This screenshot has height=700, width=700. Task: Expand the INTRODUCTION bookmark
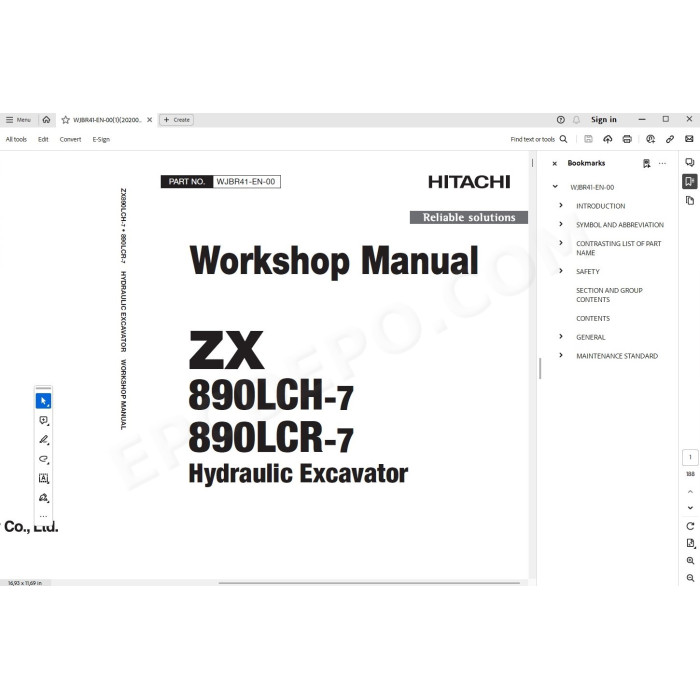[561, 205]
